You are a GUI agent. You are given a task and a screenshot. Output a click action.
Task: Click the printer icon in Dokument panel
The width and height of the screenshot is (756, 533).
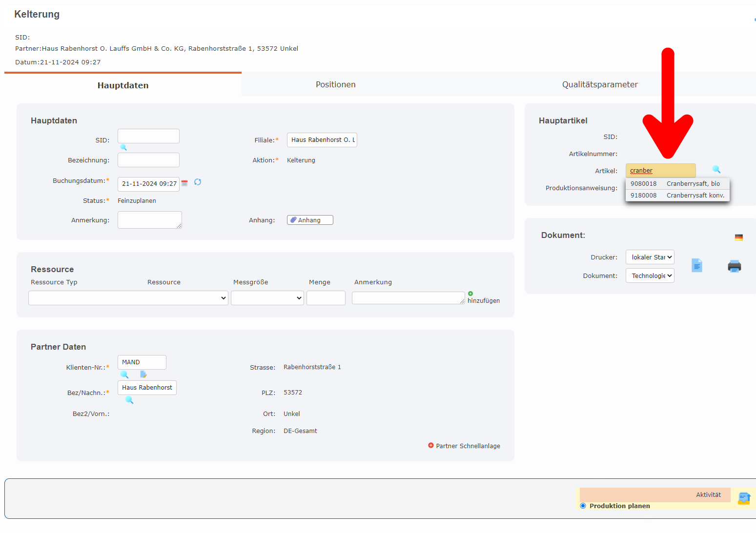[734, 266]
